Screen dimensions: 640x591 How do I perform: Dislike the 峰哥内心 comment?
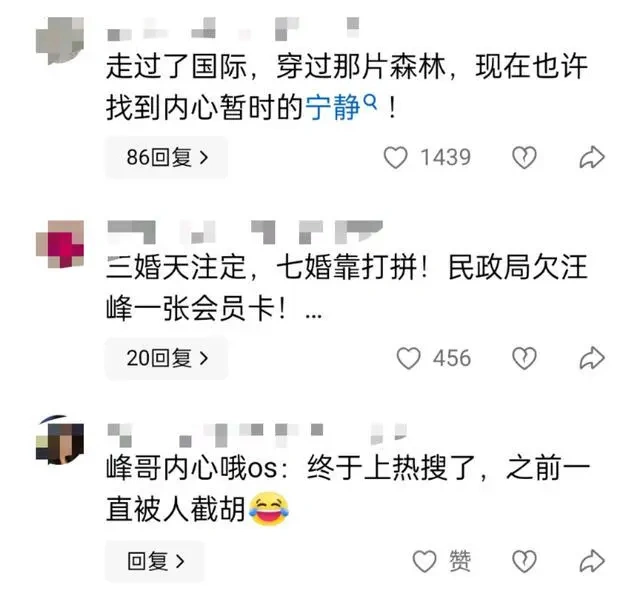524,561
